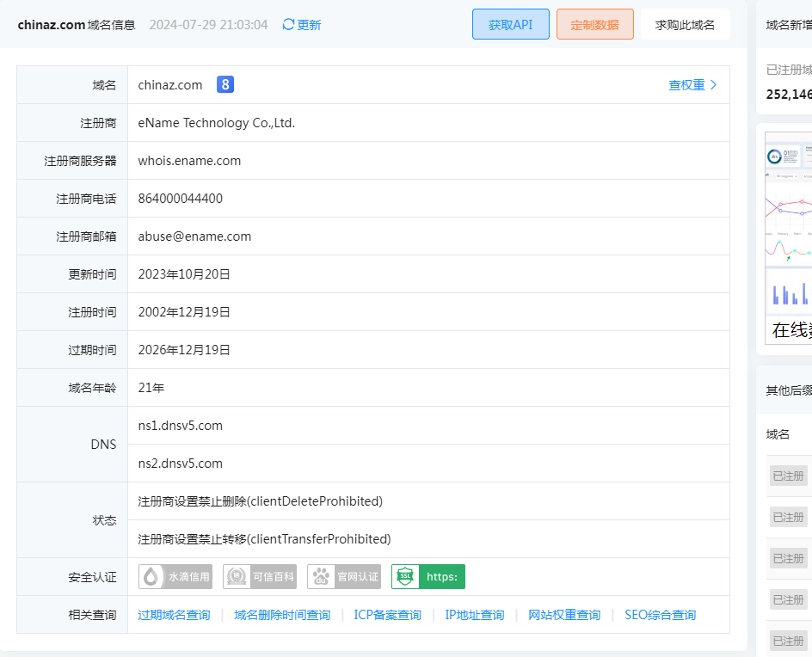The image size is (812, 657).
Task: Open 过期域名查询 link
Action: coord(174,615)
